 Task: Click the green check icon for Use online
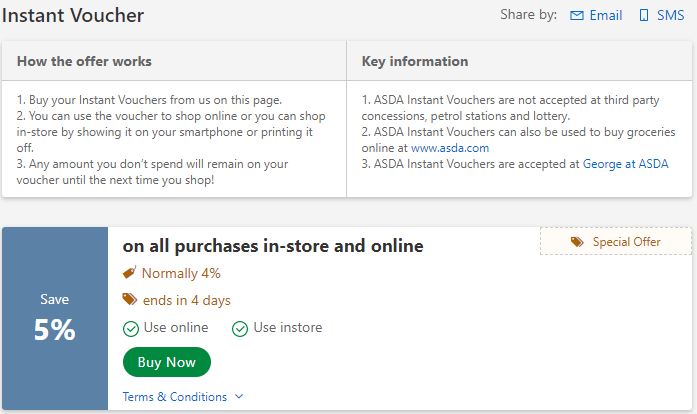tap(130, 328)
